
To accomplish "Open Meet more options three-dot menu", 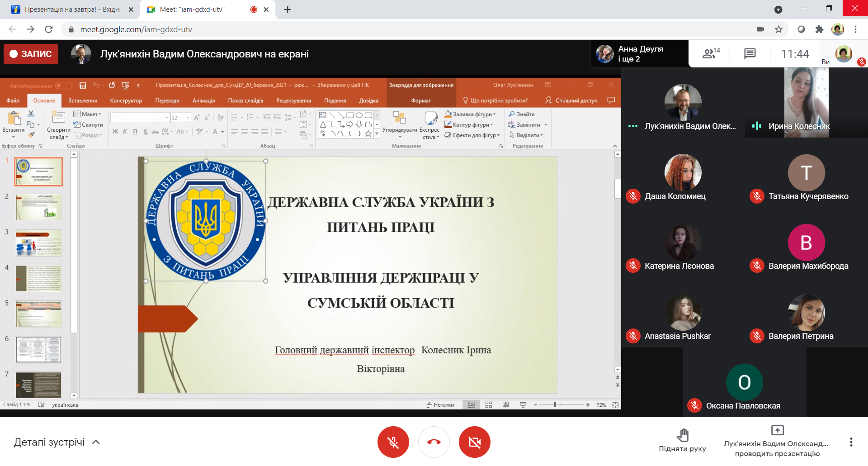I will point(851,442).
